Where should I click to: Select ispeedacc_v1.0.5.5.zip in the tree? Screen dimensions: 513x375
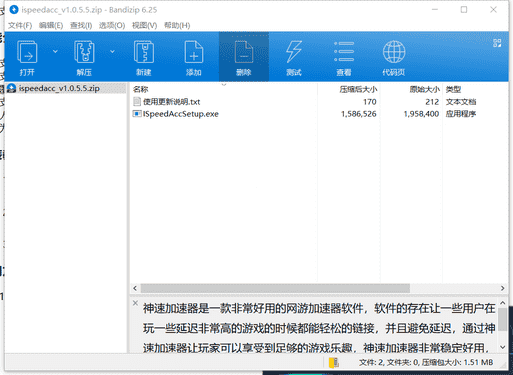click(59, 88)
